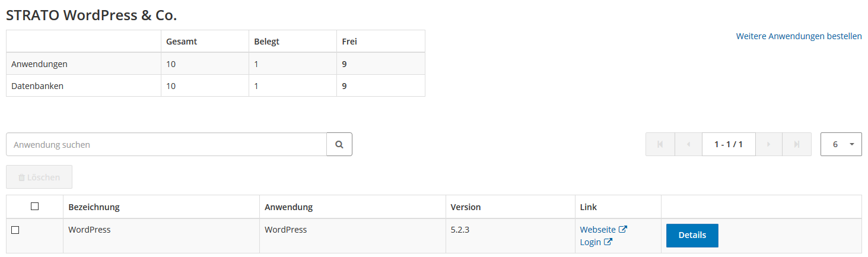Screen dimensions: 868x257
Task: Check the WordPress row checkbox
Action: pyautogui.click(x=15, y=230)
